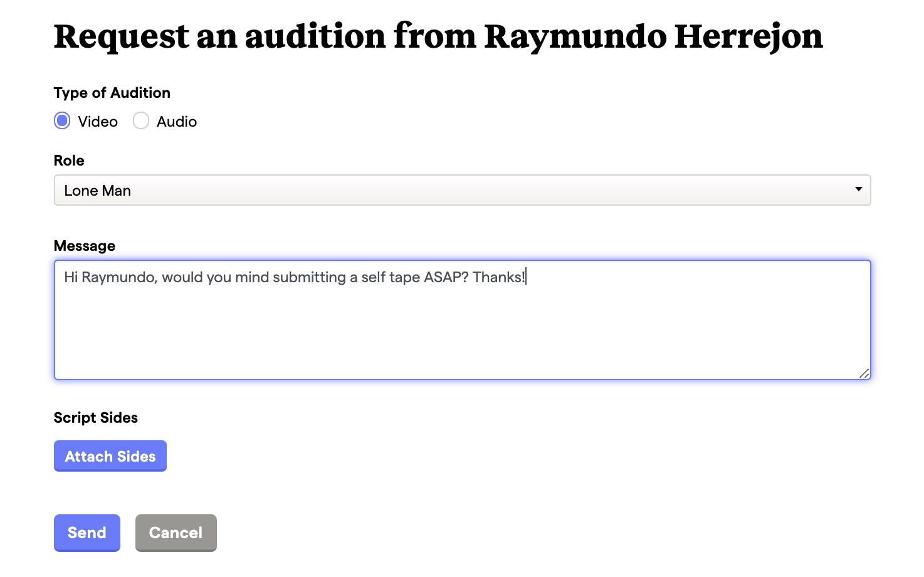
Task: Click the "Message" field label
Action: 85,246
